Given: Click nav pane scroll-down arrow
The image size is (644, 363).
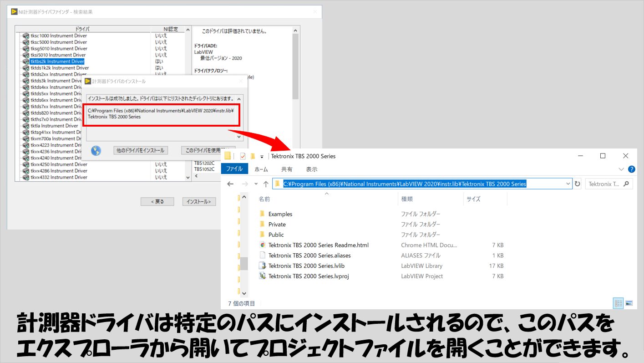Looking at the screenshot, I should (x=244, y=294).
